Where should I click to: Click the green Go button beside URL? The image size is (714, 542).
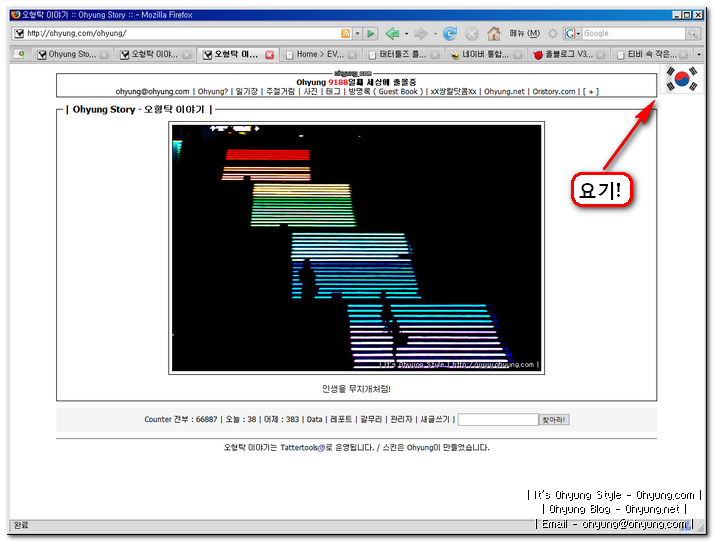click(370, 33)
